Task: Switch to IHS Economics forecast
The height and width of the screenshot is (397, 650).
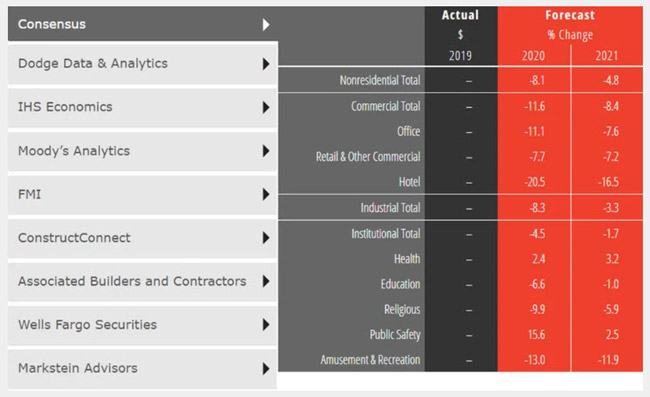Action: (143, 107)
